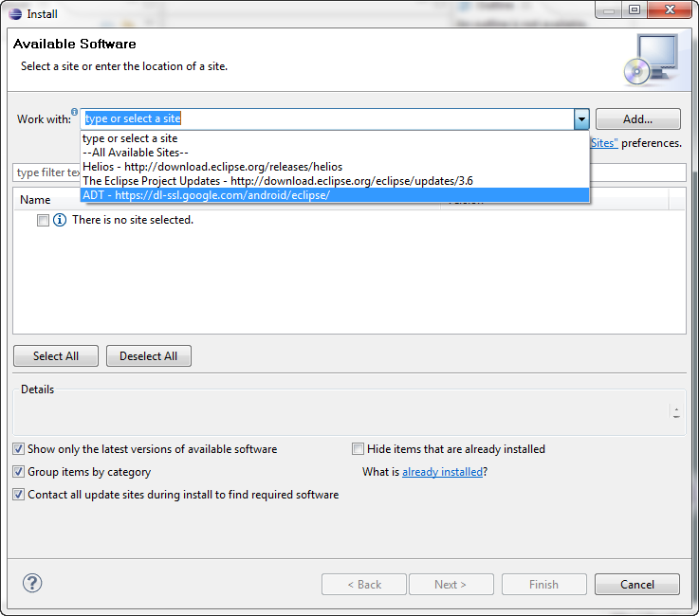This screenshot has height=616, width=699.
Task: Enable Hide items that are already installed
Action: pos(358,449)
